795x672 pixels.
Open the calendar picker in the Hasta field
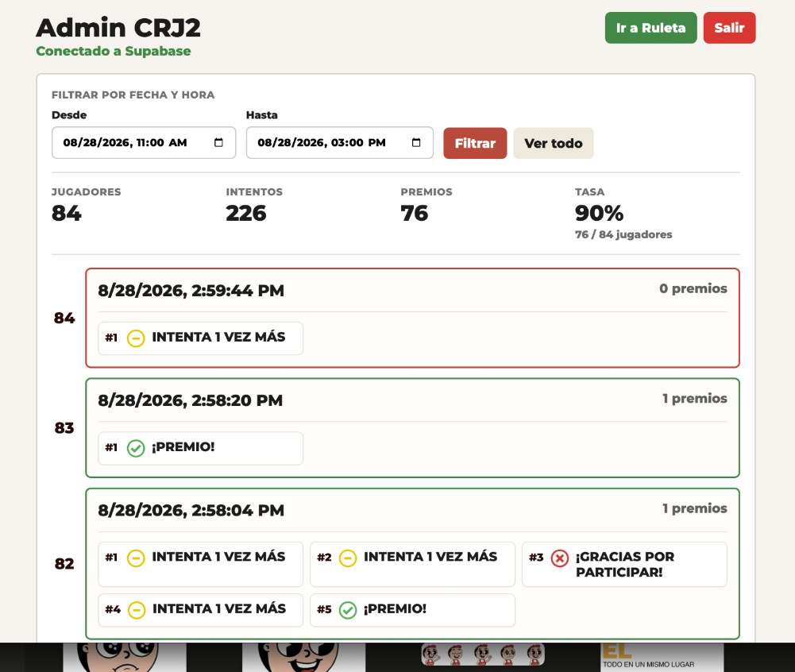[x=416, y=142]
